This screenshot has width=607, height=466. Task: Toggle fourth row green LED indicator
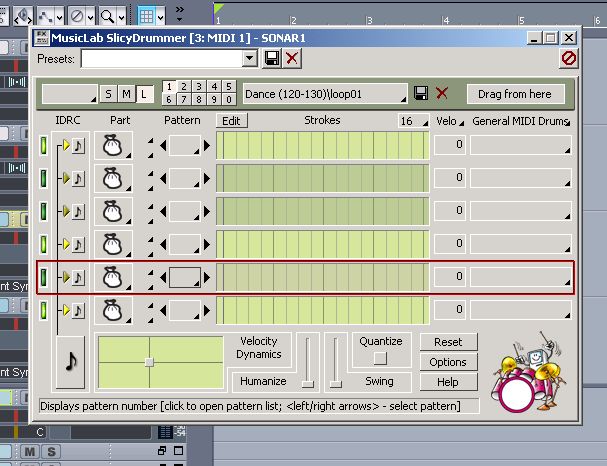tap(44, 244)
